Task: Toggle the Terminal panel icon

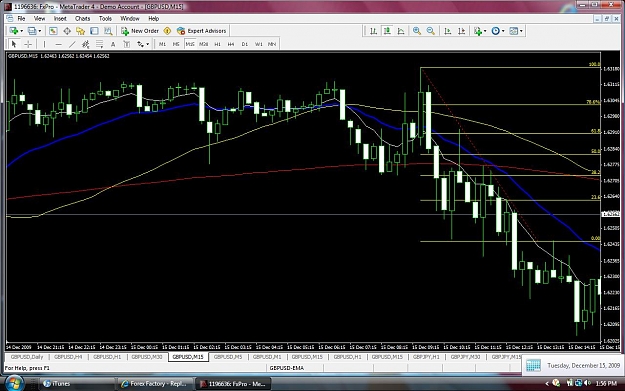Action: click(x=94, y=31)
